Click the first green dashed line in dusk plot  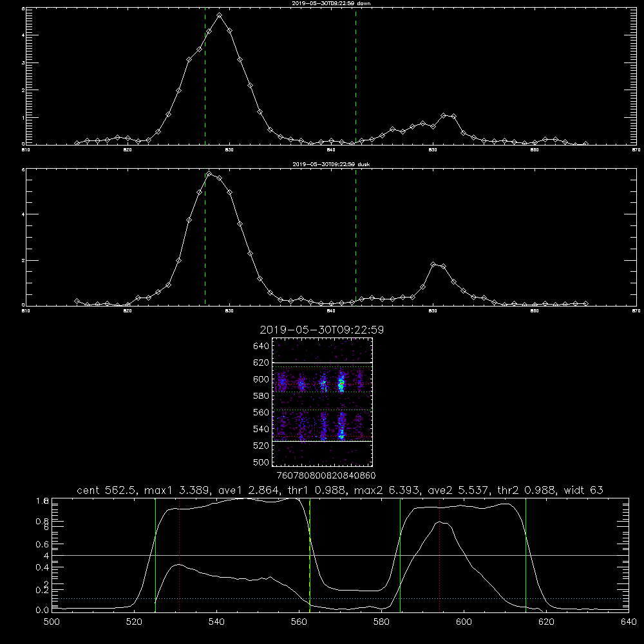tap(205, 237)
